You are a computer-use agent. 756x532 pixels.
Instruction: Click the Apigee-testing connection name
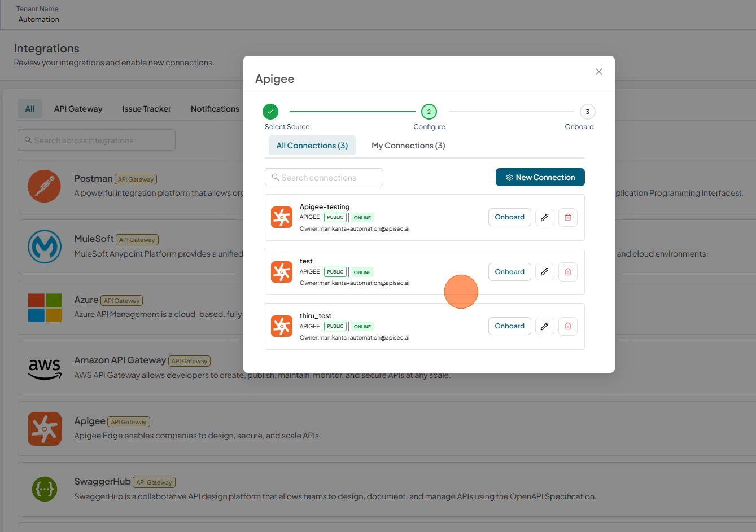(x=325, y=207)
